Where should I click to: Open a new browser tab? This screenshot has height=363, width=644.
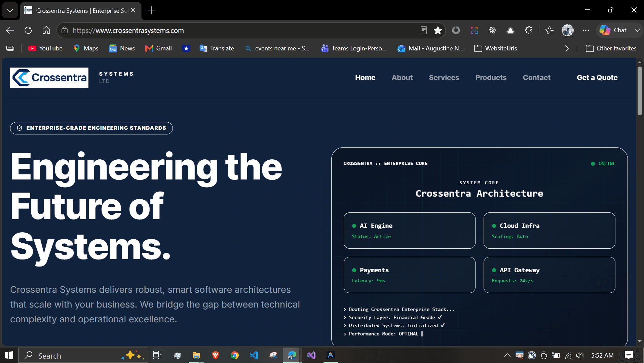pyautogui.click(x=151, y=10)
